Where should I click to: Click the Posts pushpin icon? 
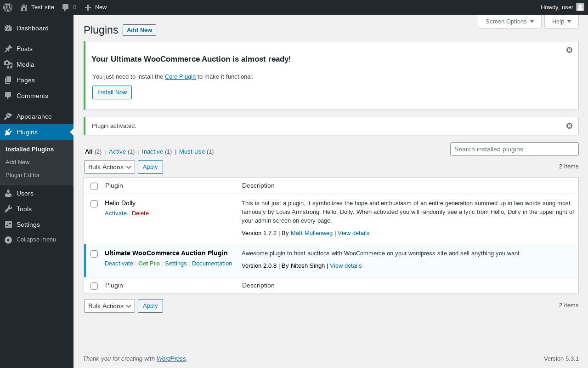(x=8, y=49)
